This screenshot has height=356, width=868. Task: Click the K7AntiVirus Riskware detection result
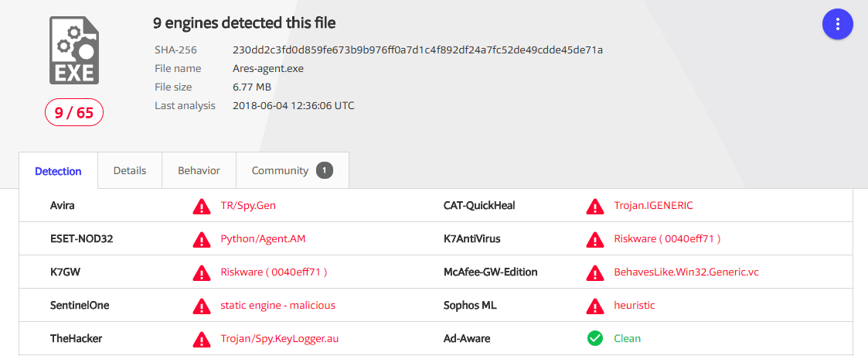point(667,239)
